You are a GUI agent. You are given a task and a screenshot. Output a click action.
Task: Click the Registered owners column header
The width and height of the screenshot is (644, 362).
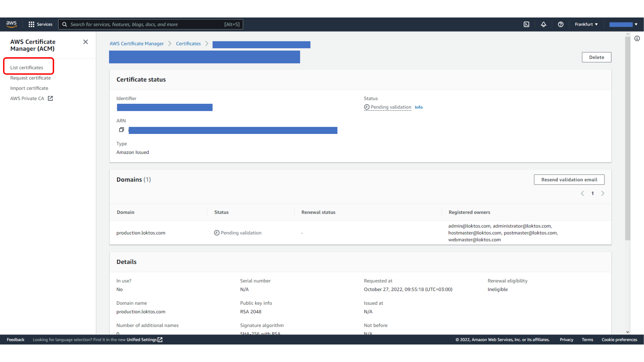click(469, 212)
